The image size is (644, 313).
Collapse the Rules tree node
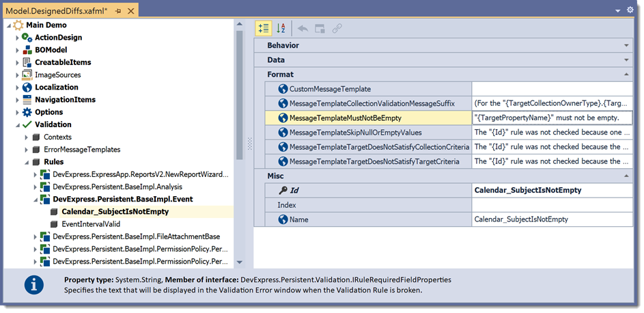point(27,163)
